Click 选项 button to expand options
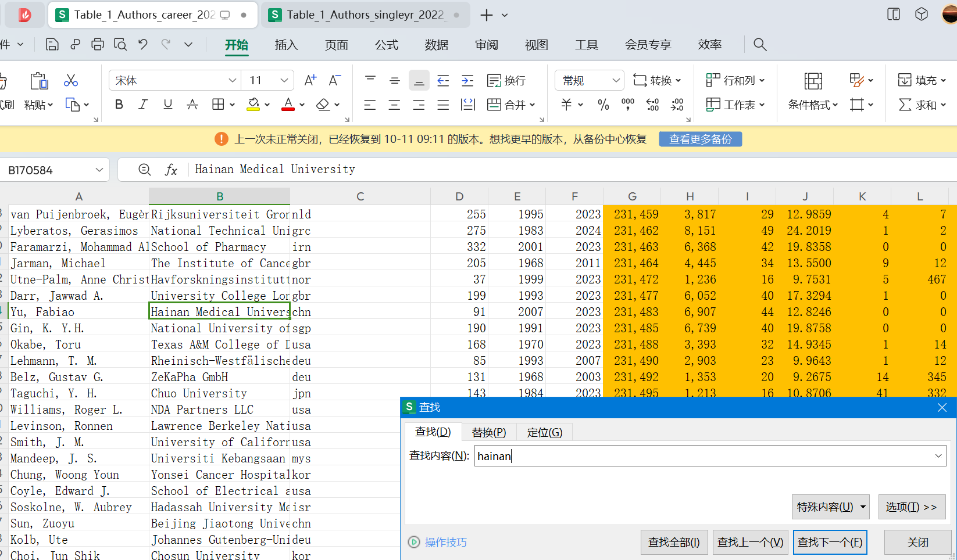Viewport: 957px width, 560px height. (x=911, y=507)
